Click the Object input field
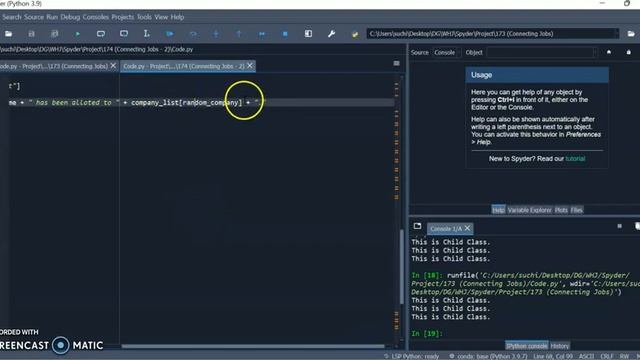Viewport: 640px width, 360px height. (540, 53)
